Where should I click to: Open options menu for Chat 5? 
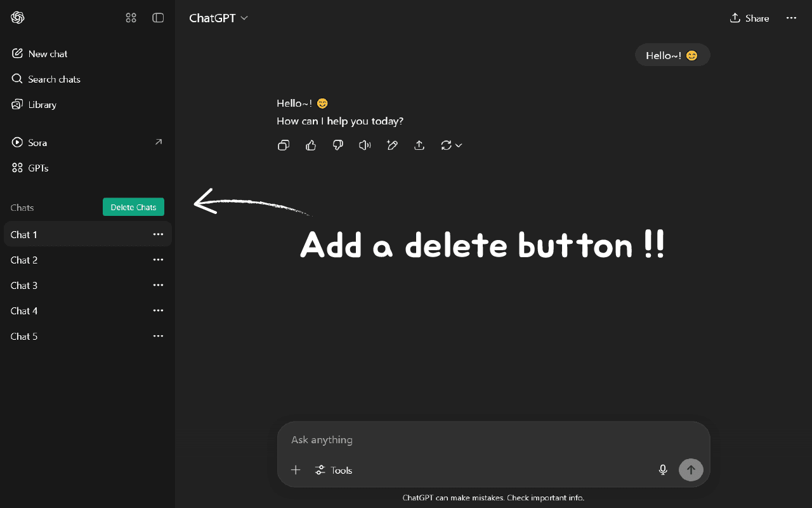pos(159,336)
